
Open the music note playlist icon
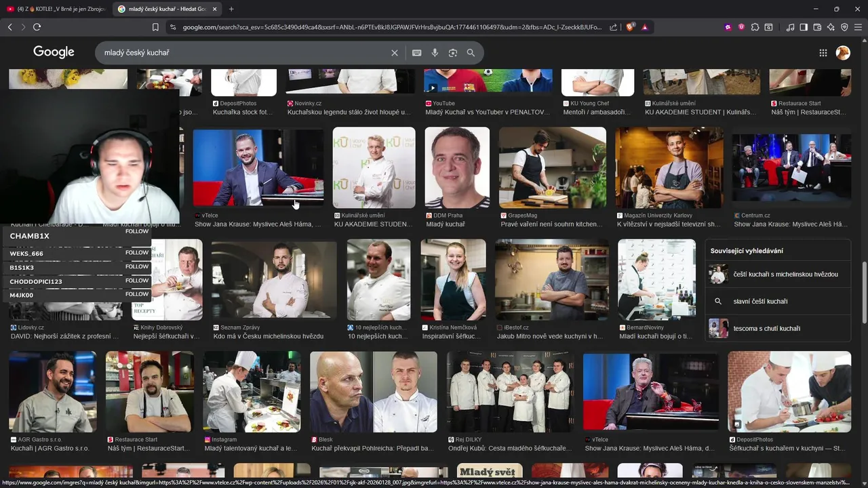pyautogui.click(x=790, y=27)
